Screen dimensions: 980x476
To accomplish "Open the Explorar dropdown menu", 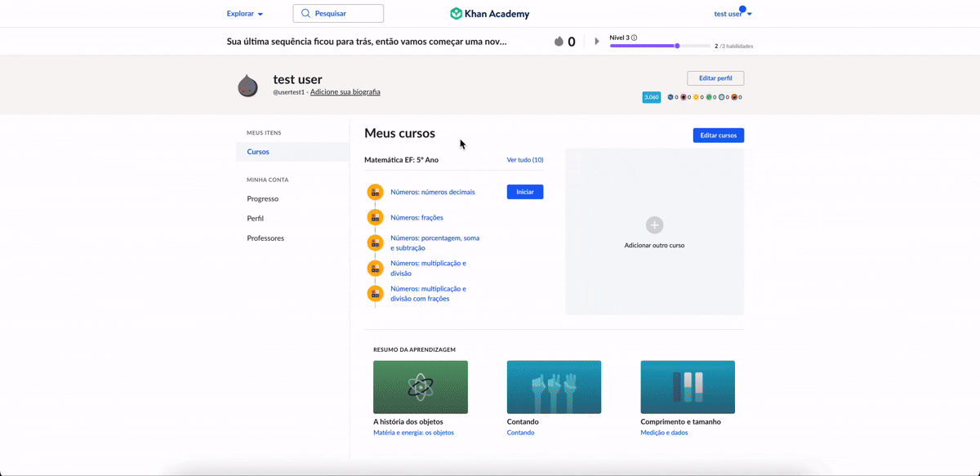I will click(x=245, y=14).
